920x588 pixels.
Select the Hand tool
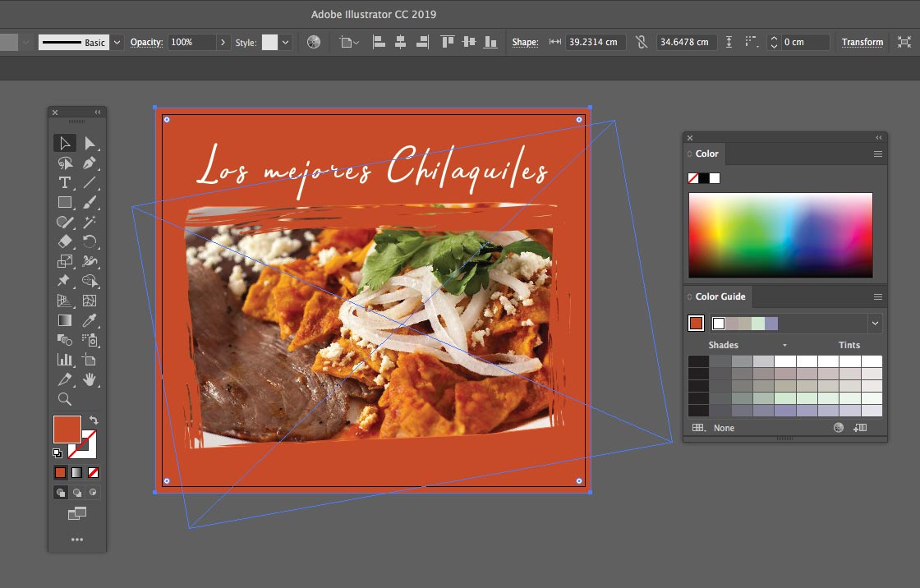90,379
